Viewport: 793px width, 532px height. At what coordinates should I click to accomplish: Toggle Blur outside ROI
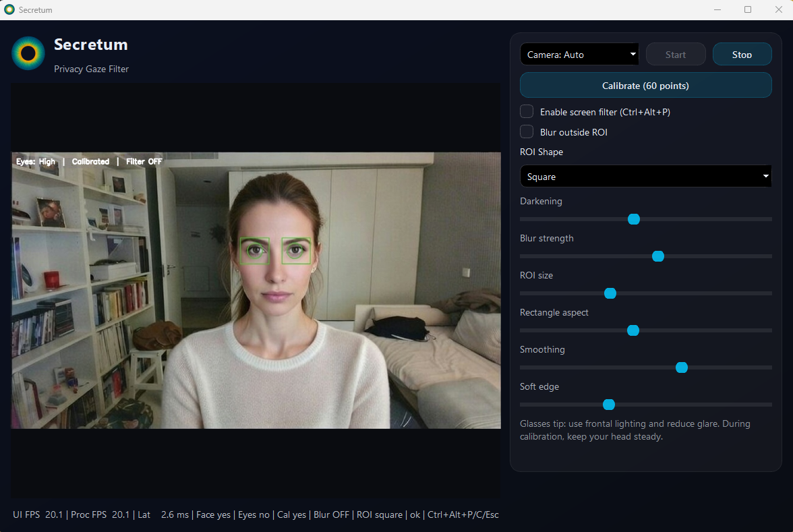click(527, 131)
